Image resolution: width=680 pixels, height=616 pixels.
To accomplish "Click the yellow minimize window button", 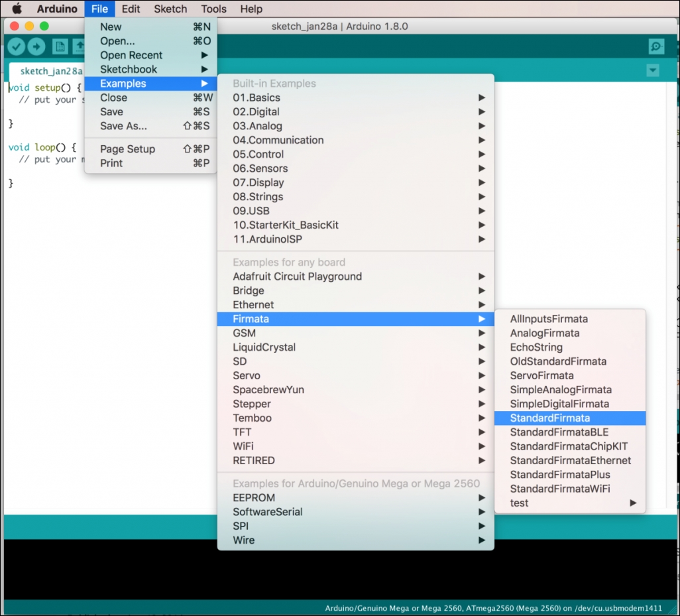I will (29, 26).
